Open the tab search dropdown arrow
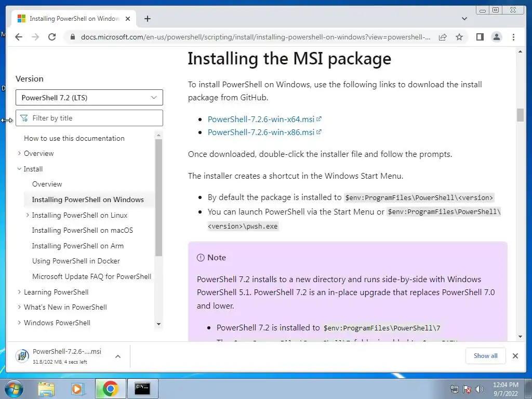Image resolution: width=532 pixels, height=399 pixels. (464, 19)
